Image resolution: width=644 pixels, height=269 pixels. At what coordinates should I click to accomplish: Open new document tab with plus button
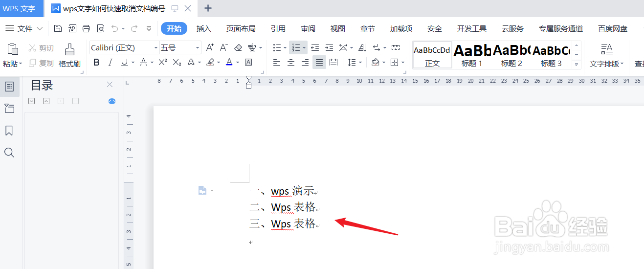(x=208, y=8)
